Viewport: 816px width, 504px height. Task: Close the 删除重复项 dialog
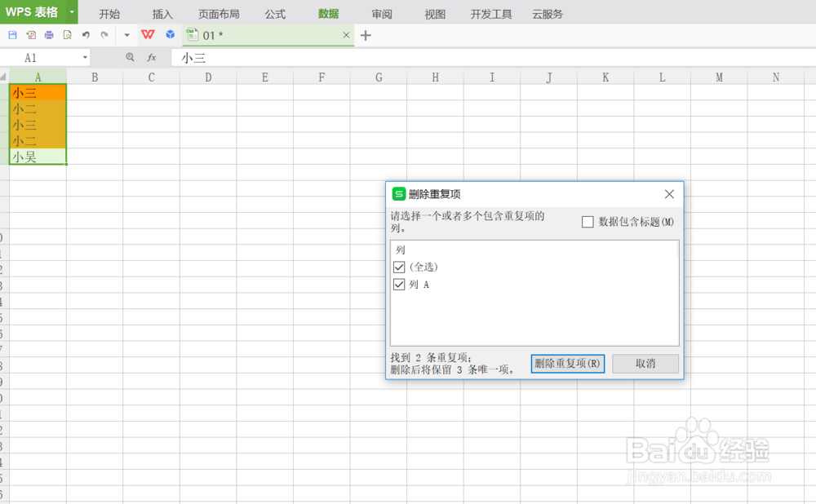(x=669, y=194)
